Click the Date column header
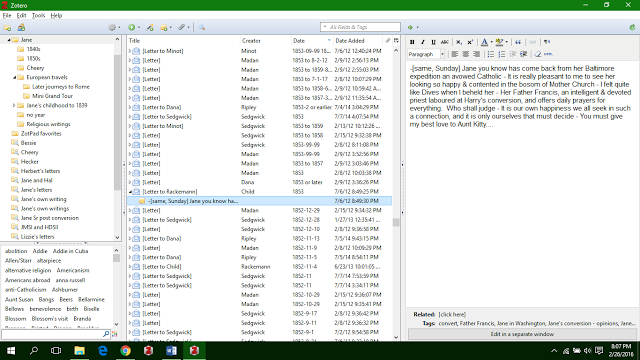The image size is (640, 360). tap(312, 41)
